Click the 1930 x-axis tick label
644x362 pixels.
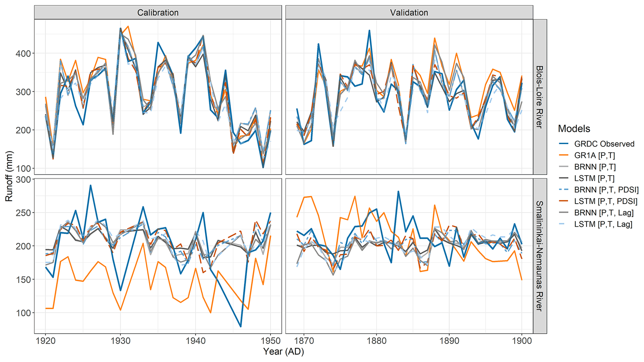pyautogui.click(x=121, y=341)
